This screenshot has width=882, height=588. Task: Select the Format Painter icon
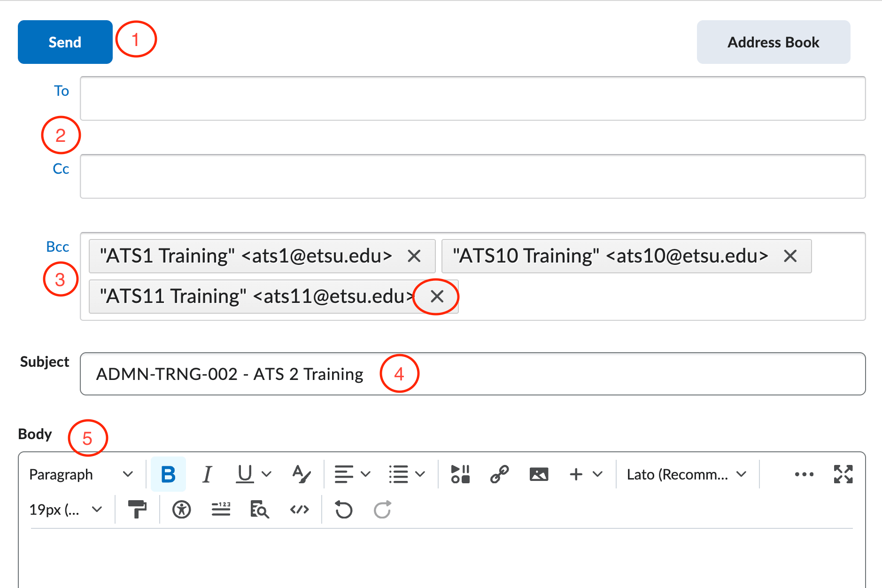(x=138, y=510)
